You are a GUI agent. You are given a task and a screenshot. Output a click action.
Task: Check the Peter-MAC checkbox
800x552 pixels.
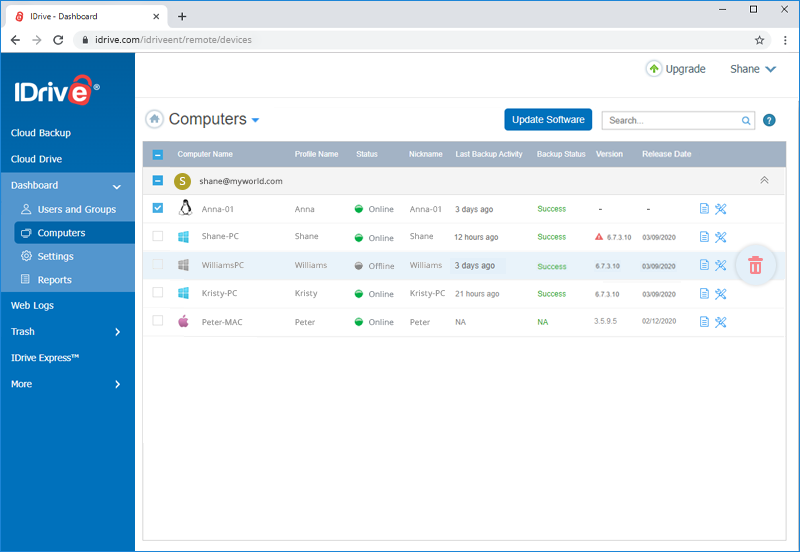158,320
